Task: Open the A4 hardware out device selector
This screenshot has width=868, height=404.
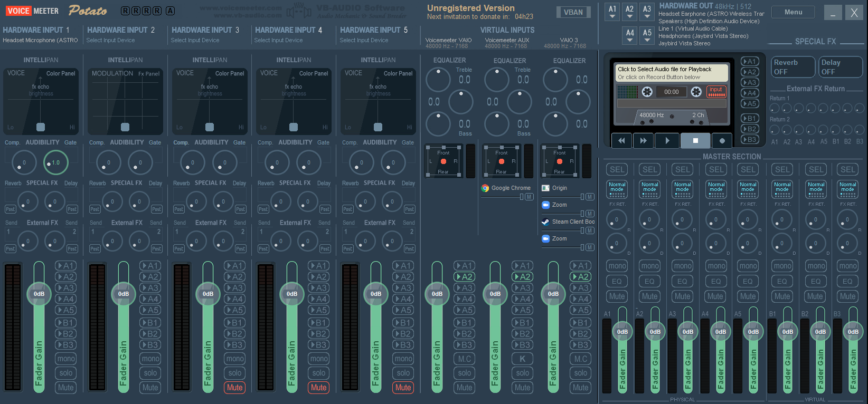Action: click(x=630, y=35)
